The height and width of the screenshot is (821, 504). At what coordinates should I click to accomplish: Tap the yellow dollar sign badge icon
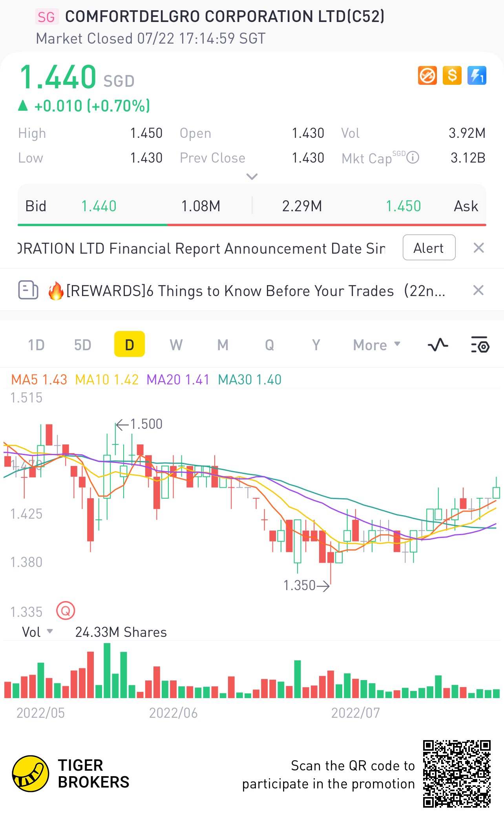(452, 75)
